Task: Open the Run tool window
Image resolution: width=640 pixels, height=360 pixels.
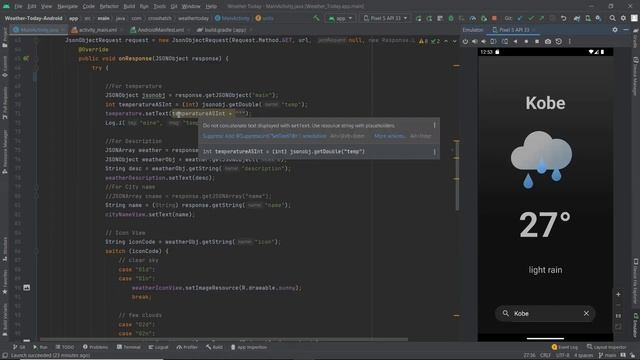Action: (40, 347)
